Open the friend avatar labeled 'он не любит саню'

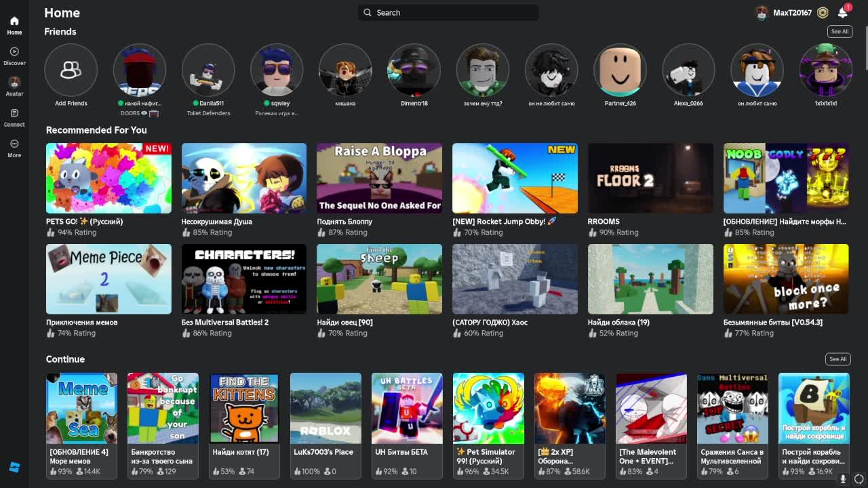click(551, 70)
